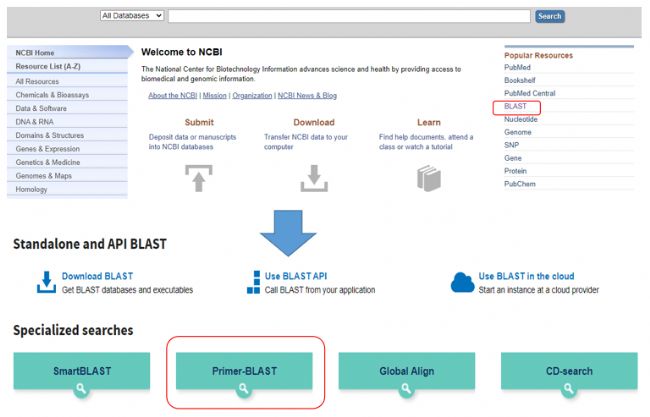The width and height of the screenshot is (650, 417).
Task: Click the 'Specialized searches' heading
Action: [73, 330]
